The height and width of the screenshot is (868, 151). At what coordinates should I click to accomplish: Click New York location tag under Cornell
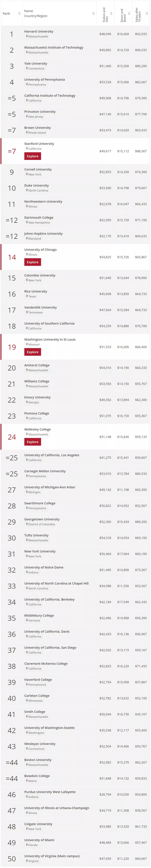pos(35,175)
